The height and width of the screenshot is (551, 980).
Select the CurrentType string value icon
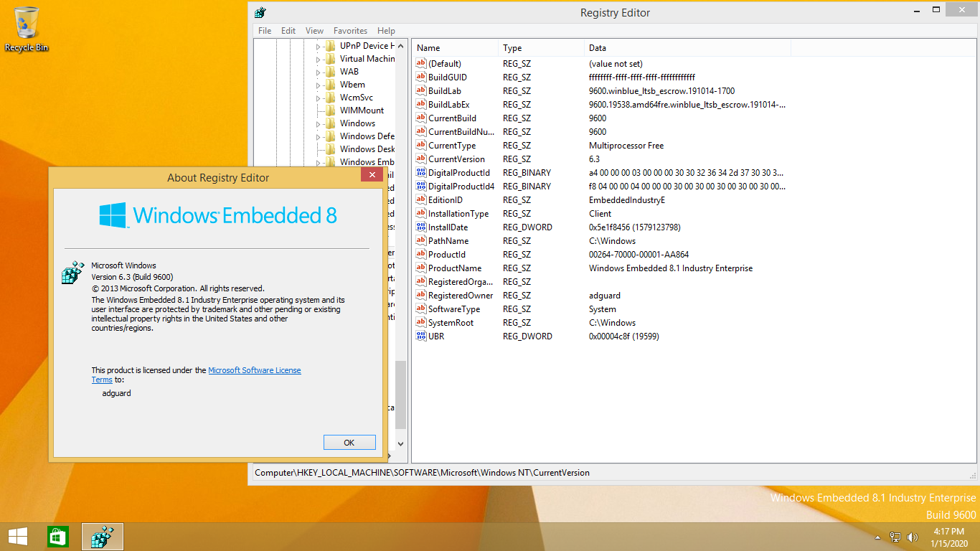click(421, 146)
